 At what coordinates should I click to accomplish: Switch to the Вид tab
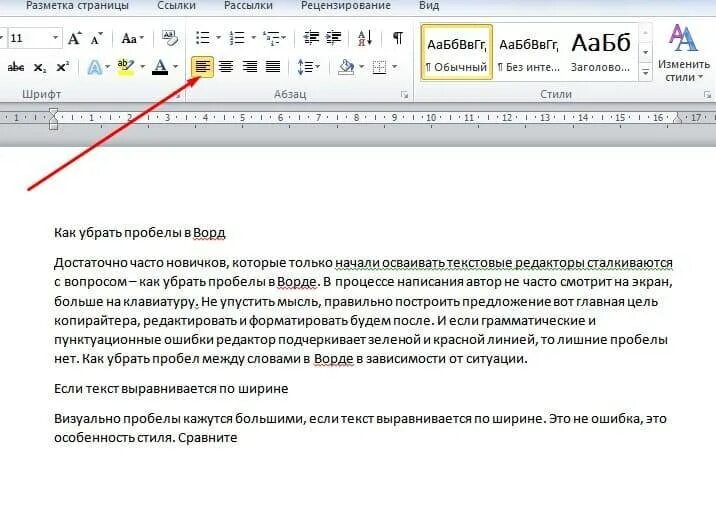pyautogui.click(x=429, y=5)
